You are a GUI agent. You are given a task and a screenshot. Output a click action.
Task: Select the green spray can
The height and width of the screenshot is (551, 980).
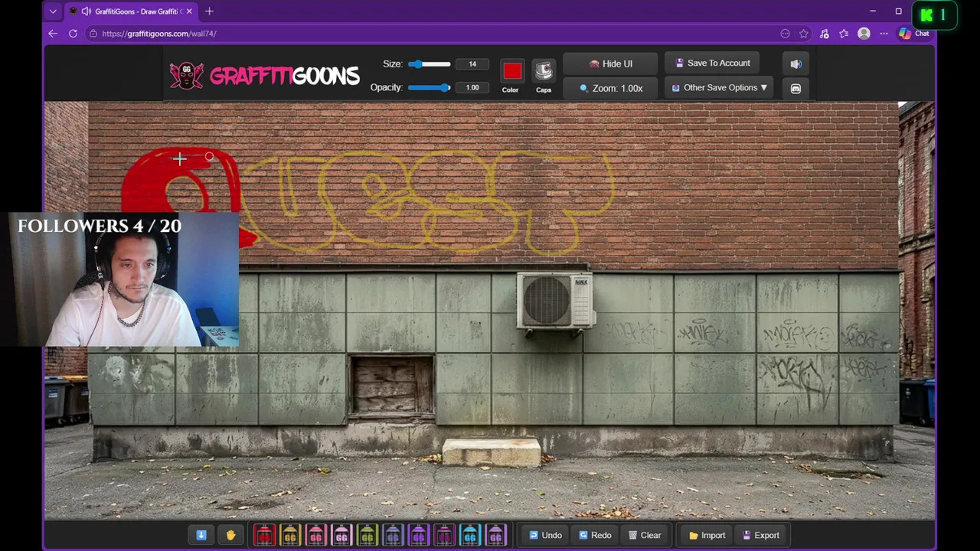[x=367, y=535]
